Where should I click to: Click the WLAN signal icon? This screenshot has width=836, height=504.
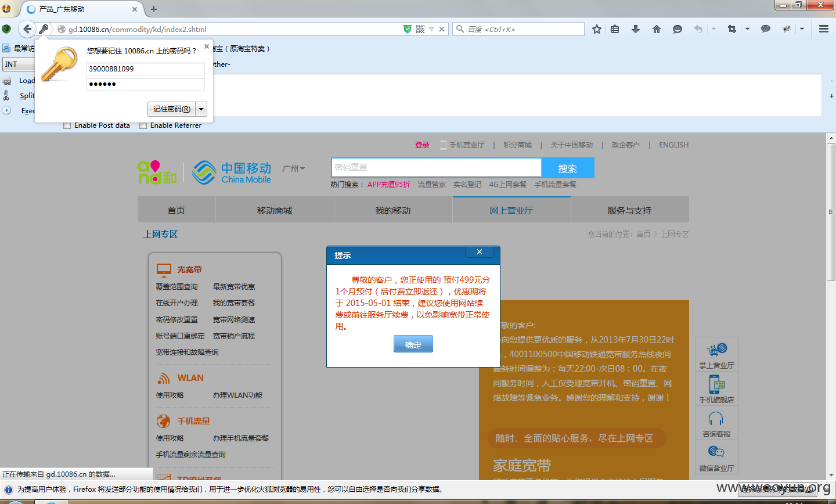[163, 378]
